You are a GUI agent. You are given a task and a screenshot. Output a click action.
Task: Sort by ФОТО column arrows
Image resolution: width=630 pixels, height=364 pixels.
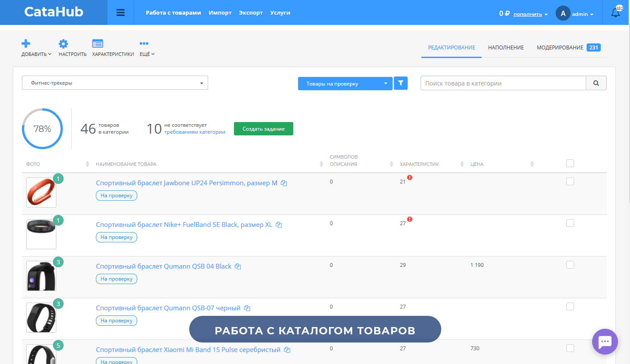(87, 164)
